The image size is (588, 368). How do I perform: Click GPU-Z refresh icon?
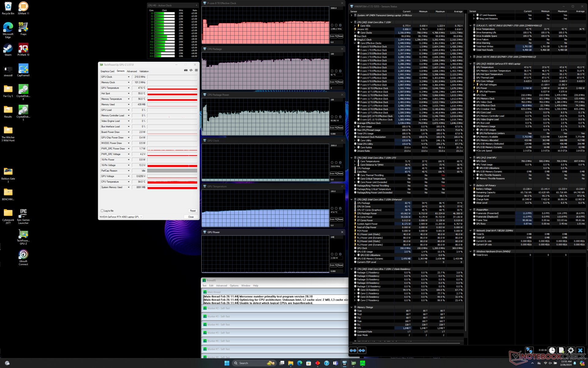pos(191,70)
